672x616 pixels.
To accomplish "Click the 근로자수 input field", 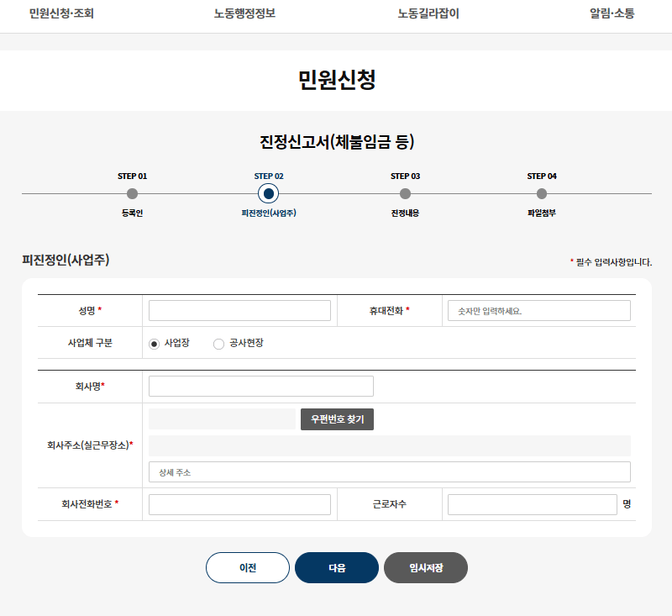I will coord(533,504).
